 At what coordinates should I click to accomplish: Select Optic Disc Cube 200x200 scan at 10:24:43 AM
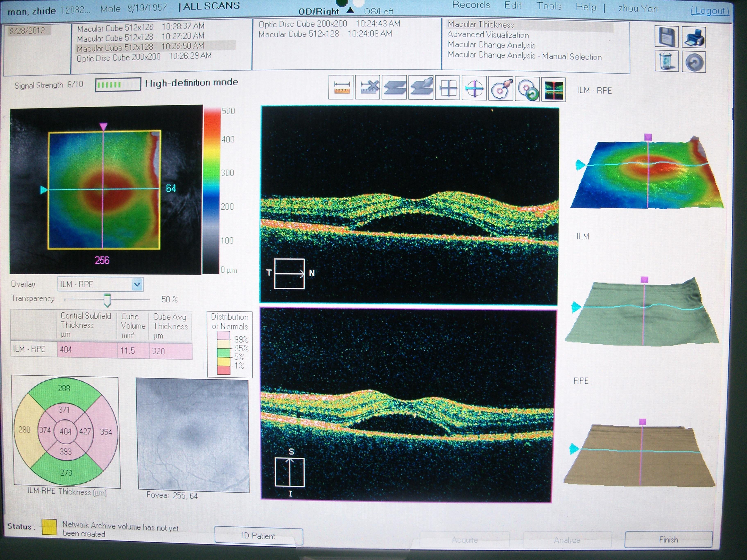tap(329, 24)
